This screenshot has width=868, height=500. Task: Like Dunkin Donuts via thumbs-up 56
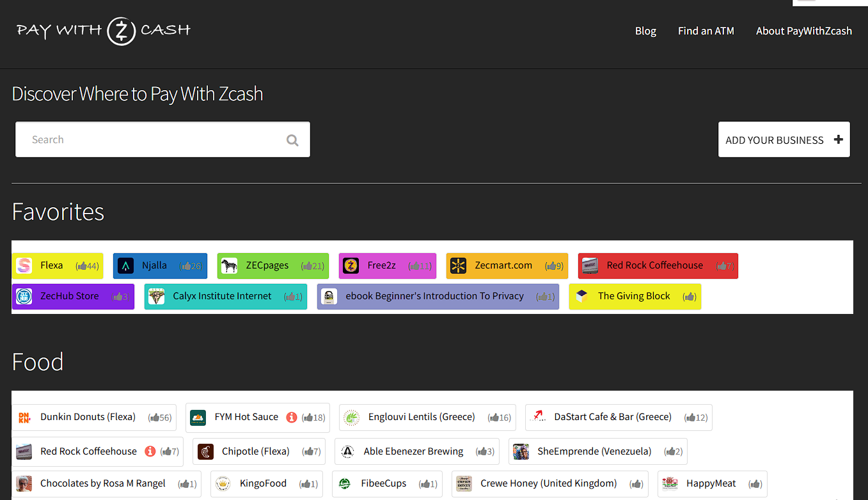point(160,418)
